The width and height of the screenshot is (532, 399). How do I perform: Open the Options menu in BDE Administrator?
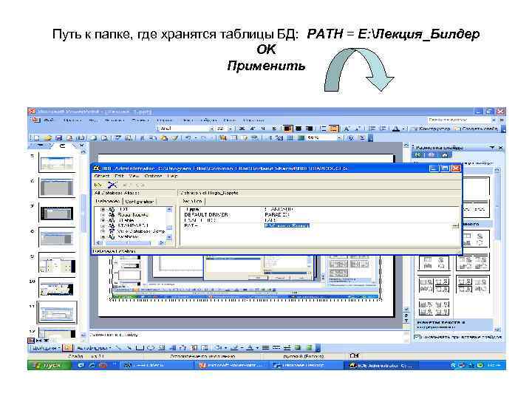pos(153,176)
